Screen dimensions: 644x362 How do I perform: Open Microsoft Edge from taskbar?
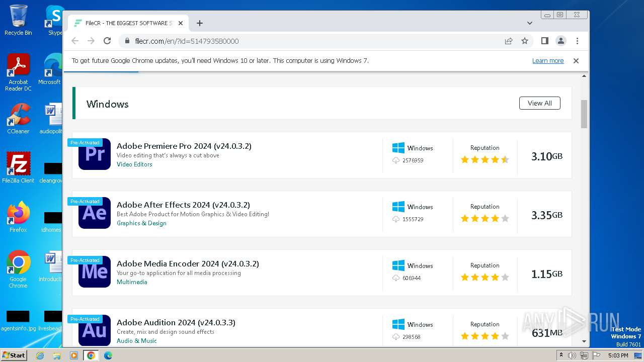tap(108, 355)
